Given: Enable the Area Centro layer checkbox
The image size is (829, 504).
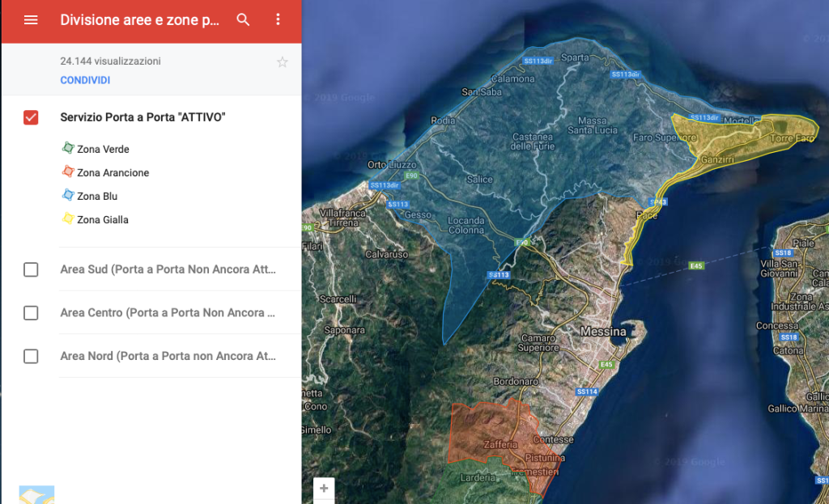Looking at the screenshot, I should (31, 313).
